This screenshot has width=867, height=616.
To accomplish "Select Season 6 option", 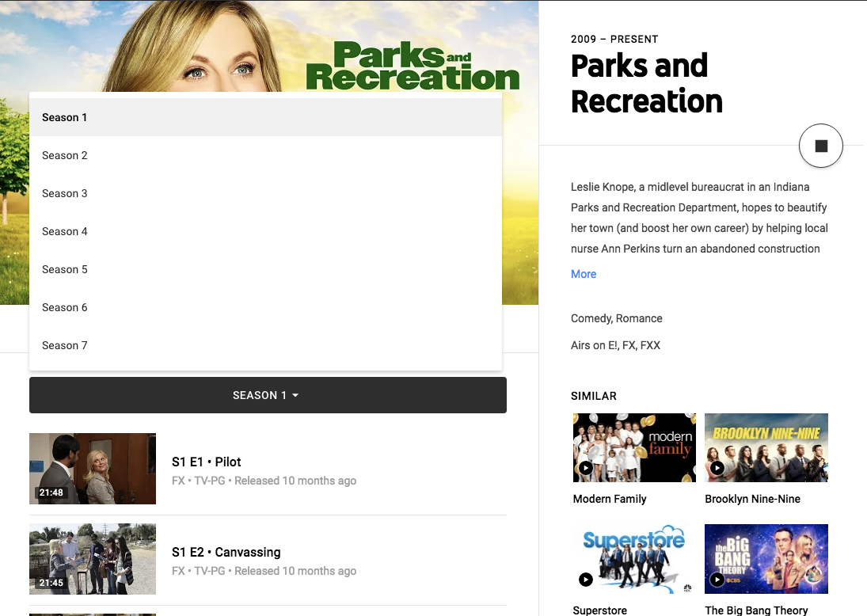I will [x=265, y=307].
